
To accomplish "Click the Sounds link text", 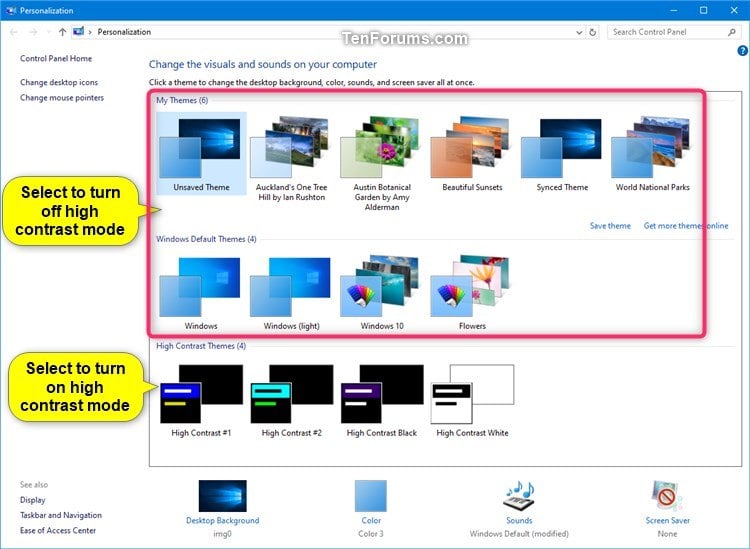I will pyautogui.click(x=519, y=520).
